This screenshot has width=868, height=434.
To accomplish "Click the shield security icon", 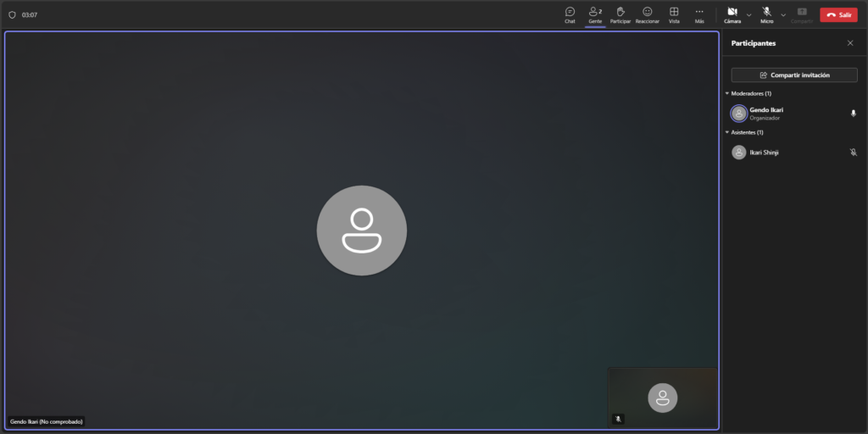I will coord(12,15).
